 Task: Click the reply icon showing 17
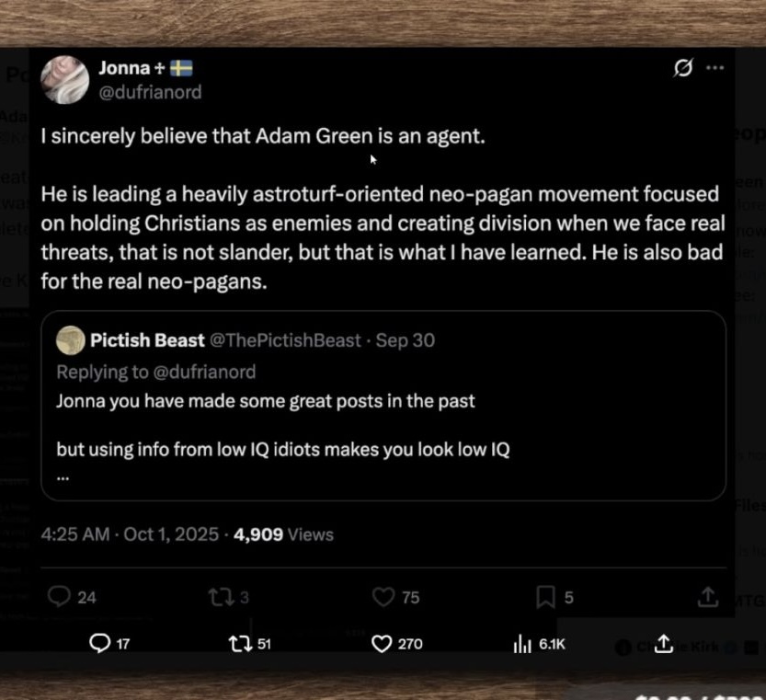tap(99, 645)
